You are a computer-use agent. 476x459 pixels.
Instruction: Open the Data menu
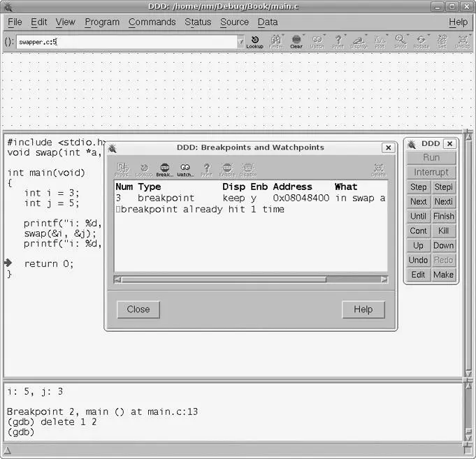click(268, 22)
